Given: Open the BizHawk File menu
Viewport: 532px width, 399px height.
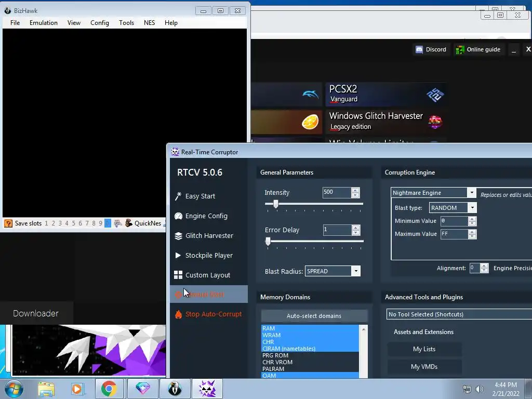Looking at the screenshot, I should (x=15, y=23).
